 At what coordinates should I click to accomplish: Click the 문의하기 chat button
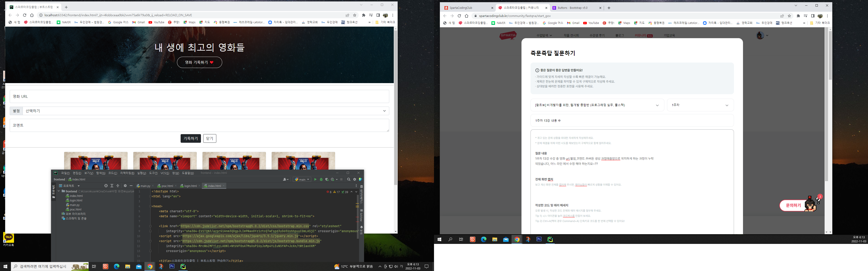[794, 205]
